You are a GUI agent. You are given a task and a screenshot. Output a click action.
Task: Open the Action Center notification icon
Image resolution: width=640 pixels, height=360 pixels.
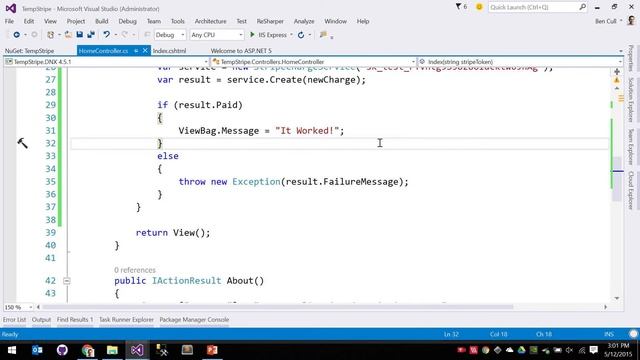tap(594, 350)
